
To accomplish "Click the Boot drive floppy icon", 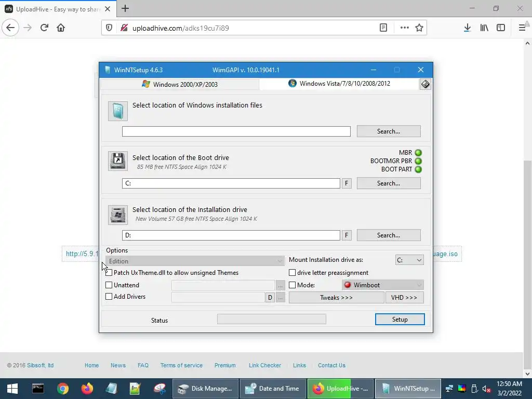I will (x=118, y=161).
